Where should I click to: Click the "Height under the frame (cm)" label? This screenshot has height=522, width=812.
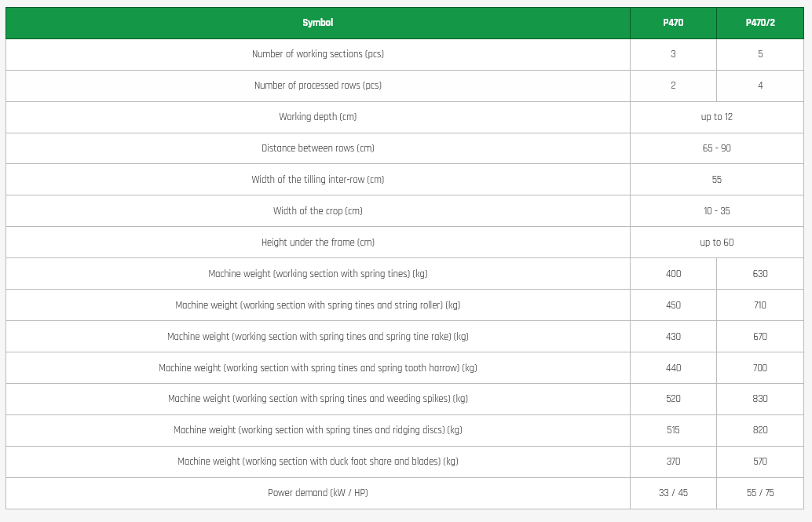pos(317,243)
